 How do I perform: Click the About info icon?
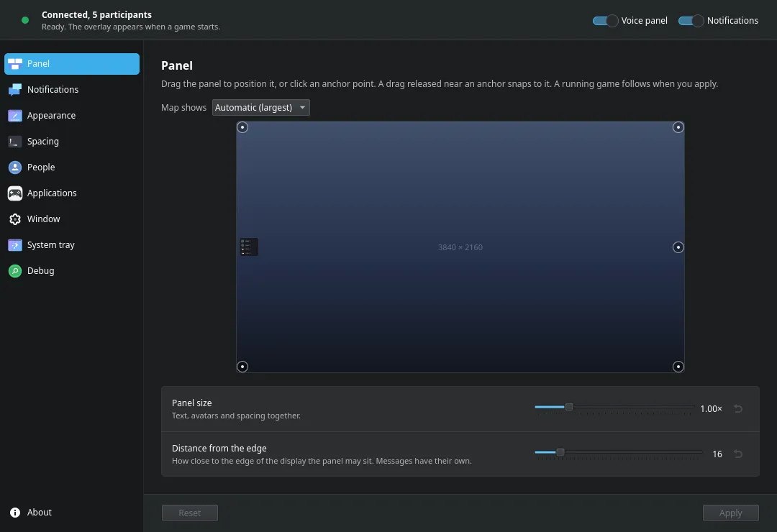click(x=15, y=513)
